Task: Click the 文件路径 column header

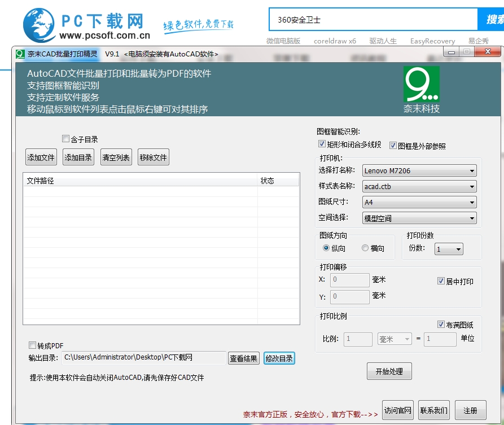Action: [140, 181]
